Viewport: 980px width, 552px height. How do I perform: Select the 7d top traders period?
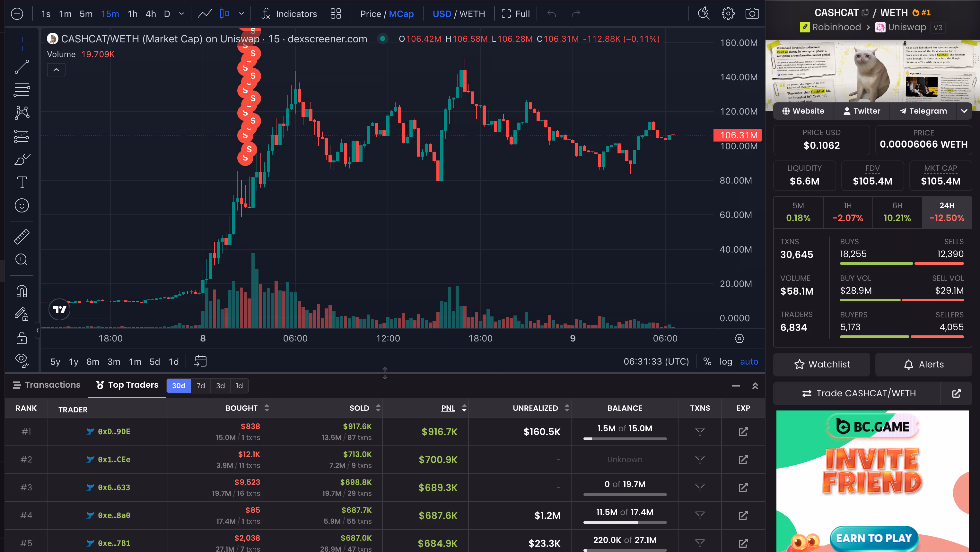200,385
